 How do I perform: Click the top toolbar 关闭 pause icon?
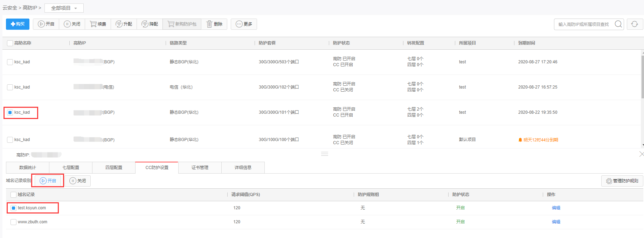click(67, 24)
